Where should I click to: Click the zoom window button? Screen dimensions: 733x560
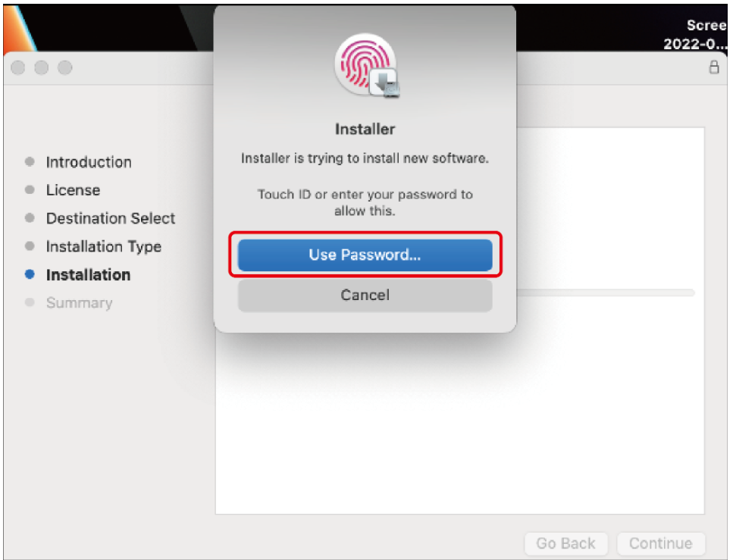pos(65,67)
